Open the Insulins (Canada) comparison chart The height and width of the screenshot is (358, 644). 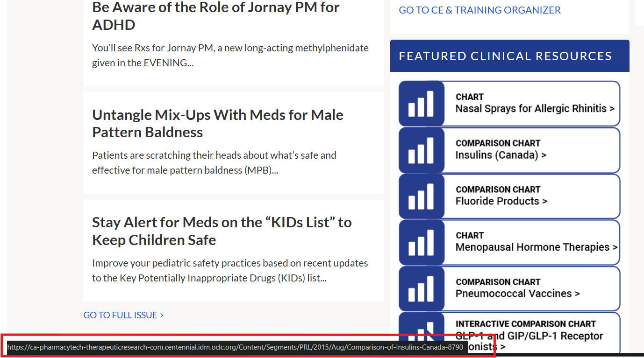point(501,155)
